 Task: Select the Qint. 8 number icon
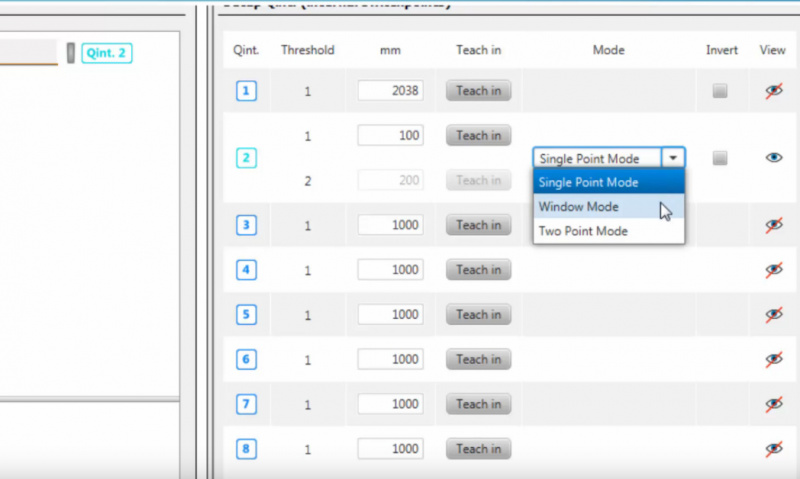point(246,449)
